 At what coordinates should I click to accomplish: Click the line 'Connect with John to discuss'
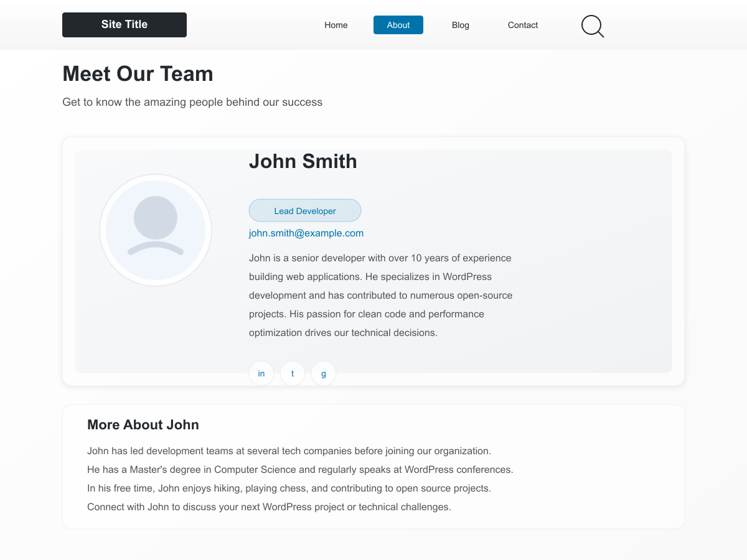click(269, 507)
